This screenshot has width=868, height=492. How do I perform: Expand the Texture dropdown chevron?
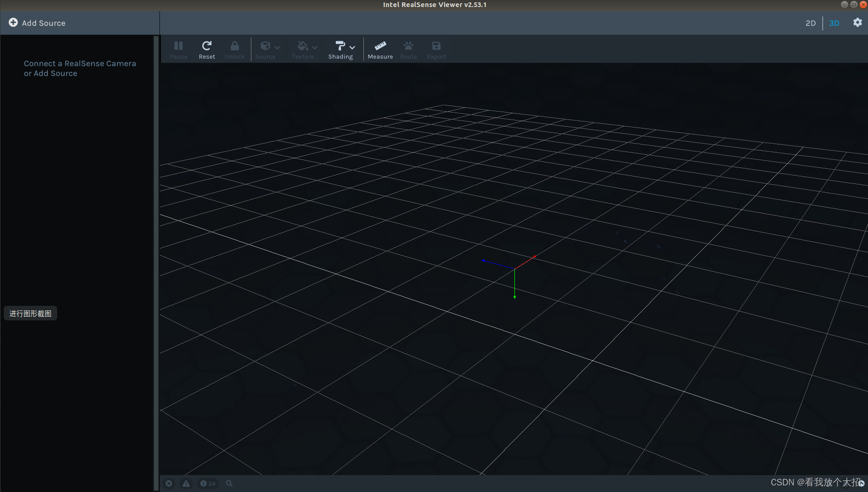[315, 47]
